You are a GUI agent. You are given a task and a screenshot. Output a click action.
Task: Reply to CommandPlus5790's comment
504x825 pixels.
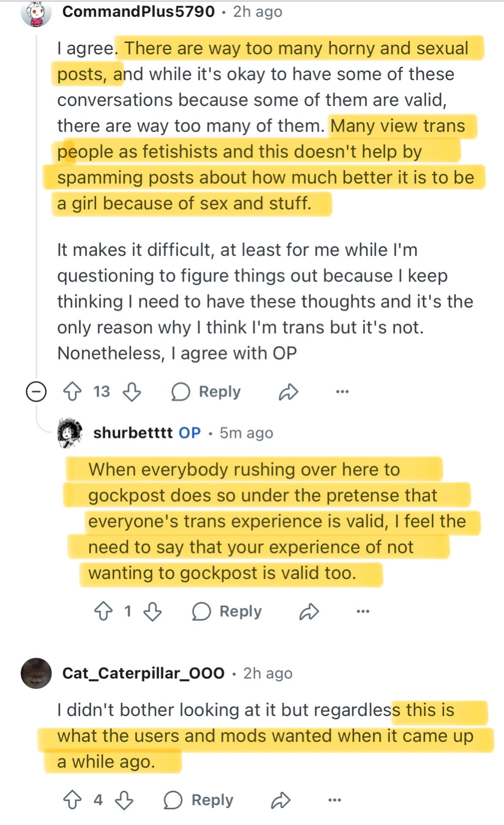(206, 392)
